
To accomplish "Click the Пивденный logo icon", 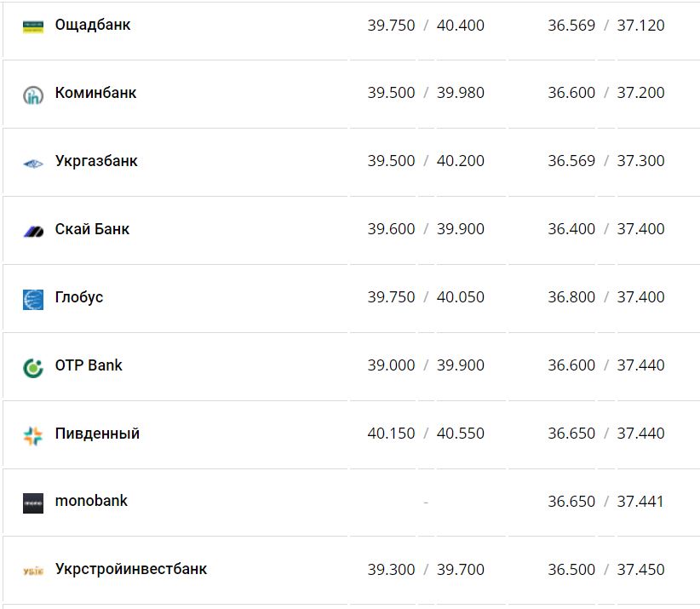I will click(33, 435).
